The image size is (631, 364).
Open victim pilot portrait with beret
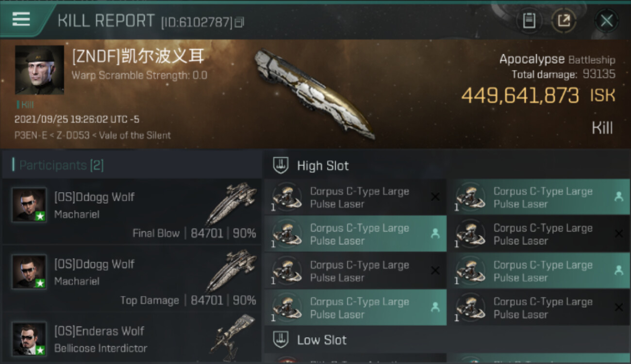[x=39, y=70]
